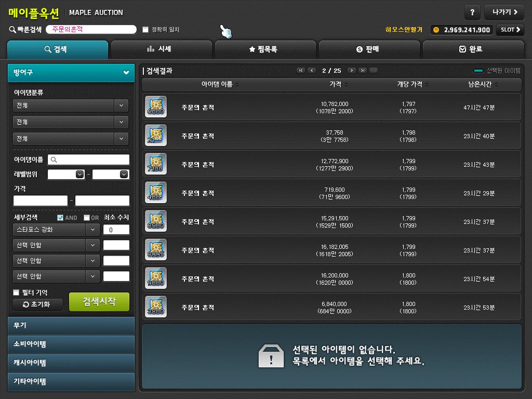Sort by item name arrow
The image size is (532, 399).
(237, 85)
